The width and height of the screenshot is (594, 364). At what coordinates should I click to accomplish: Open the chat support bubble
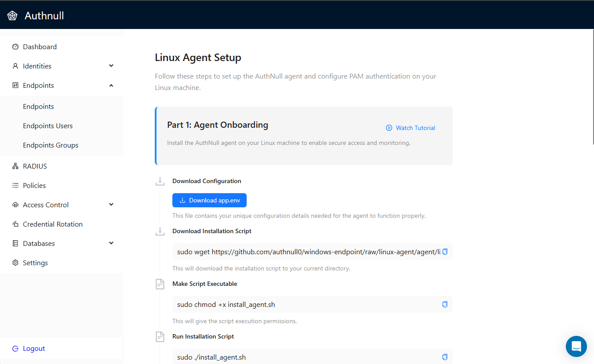point(576,346)
